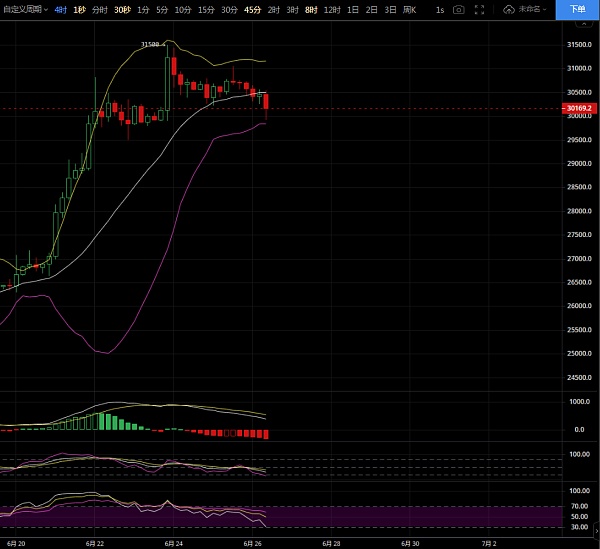Choose the 15分 timeframe

click(205, 9)
